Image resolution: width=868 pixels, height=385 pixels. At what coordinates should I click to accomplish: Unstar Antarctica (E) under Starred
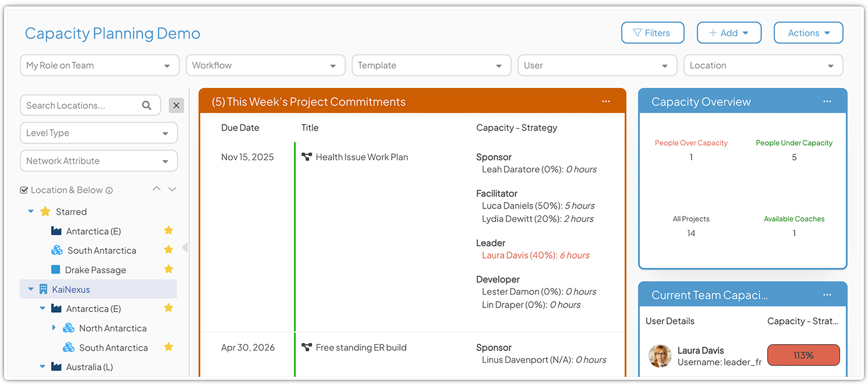click(x=168, y=231)
